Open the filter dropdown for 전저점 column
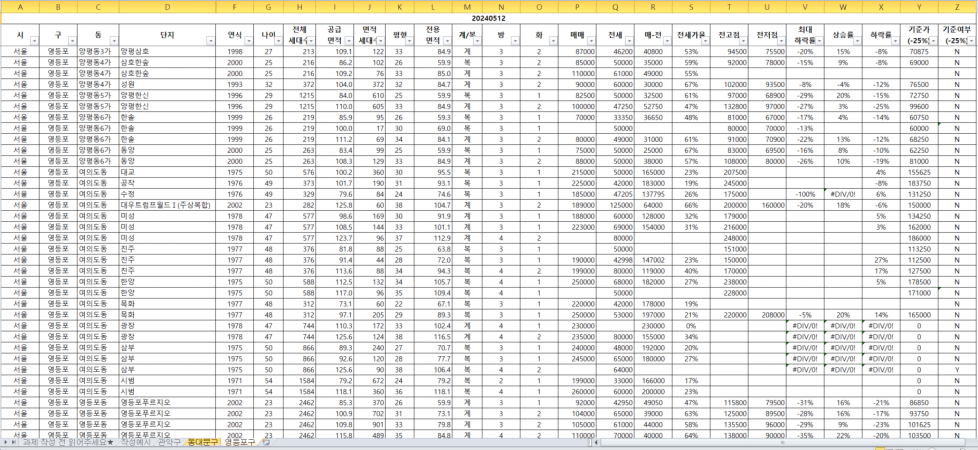This screenshot has height=450, width=978. [x=780, y=41]
